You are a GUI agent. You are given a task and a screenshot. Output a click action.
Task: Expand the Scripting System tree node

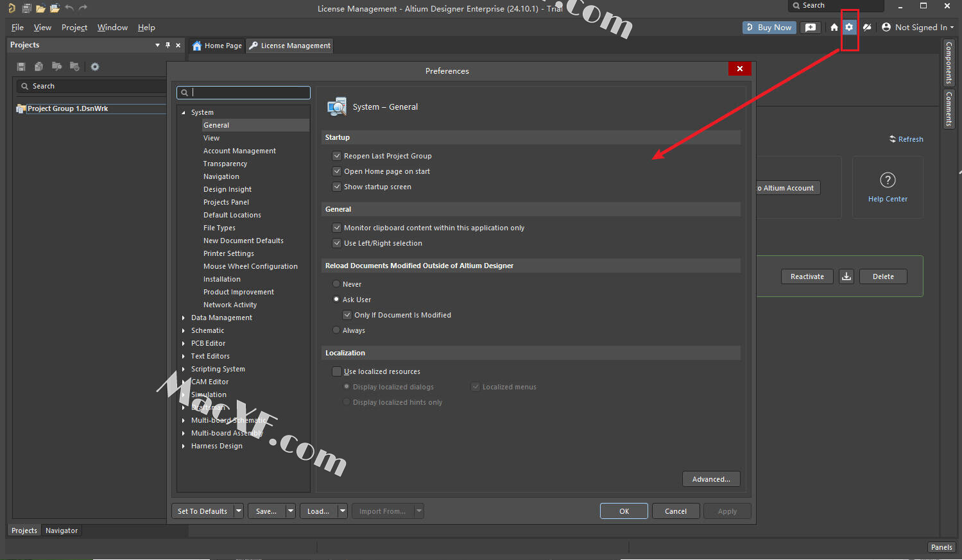184,369
